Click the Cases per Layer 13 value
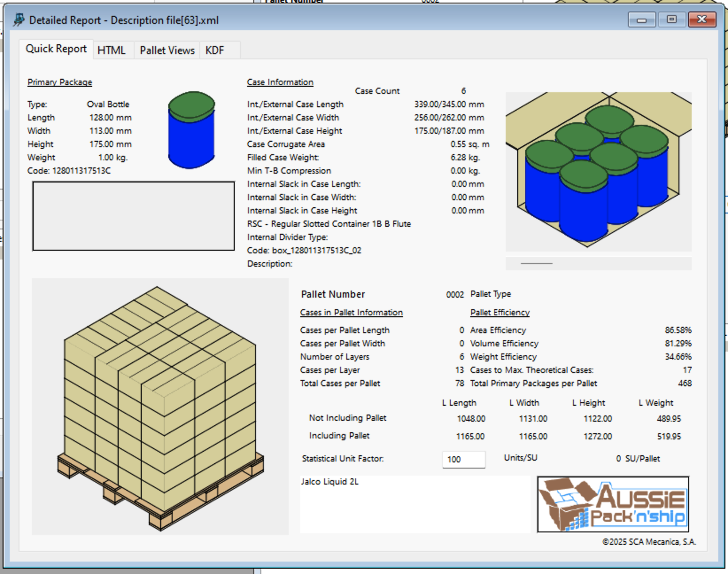 click(460, 370)
